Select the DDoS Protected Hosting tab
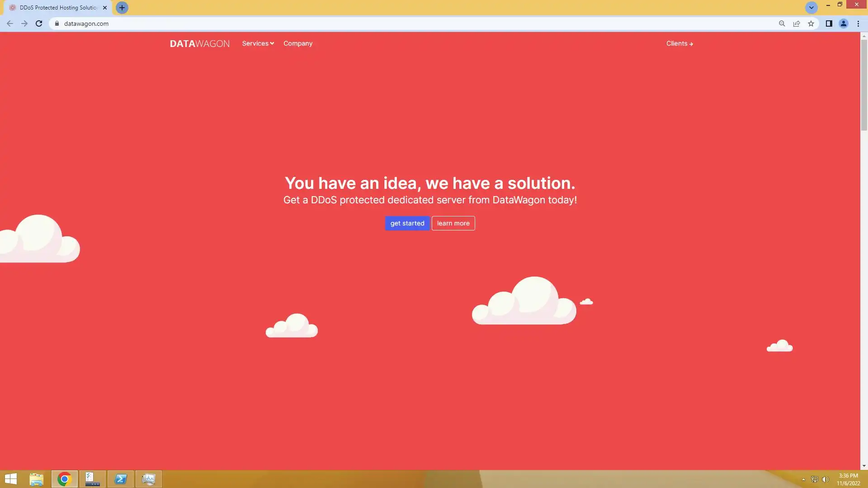The height and width of the screenshot is (488, 868). tap(58, 8)
